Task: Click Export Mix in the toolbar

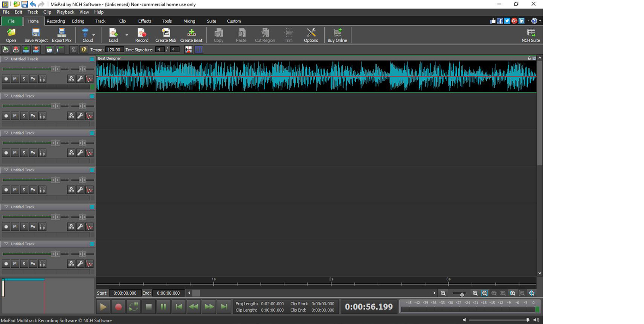Action: point(62,35)
